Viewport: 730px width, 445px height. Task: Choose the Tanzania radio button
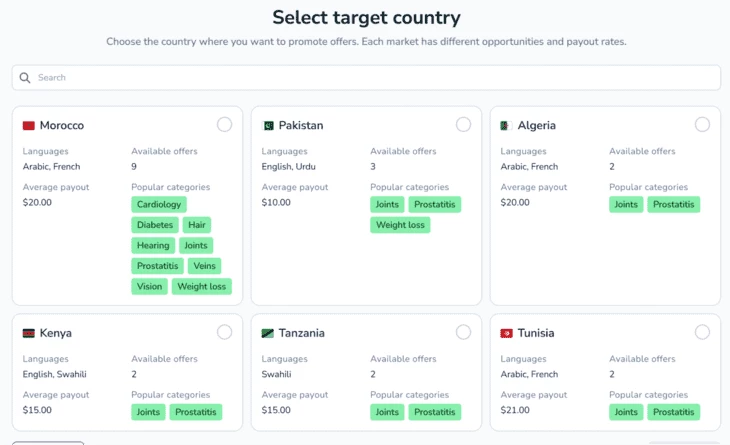coord(463,332)
